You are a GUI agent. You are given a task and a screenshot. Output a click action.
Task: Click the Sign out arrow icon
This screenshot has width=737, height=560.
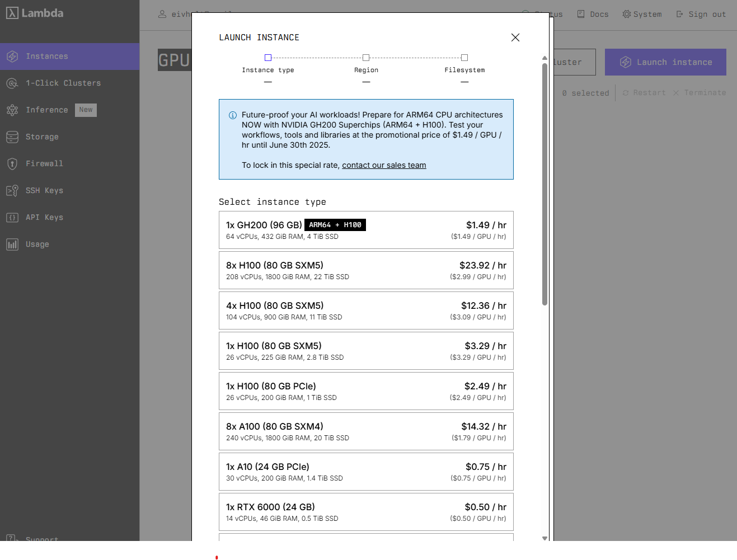click(x=679, y=14)
